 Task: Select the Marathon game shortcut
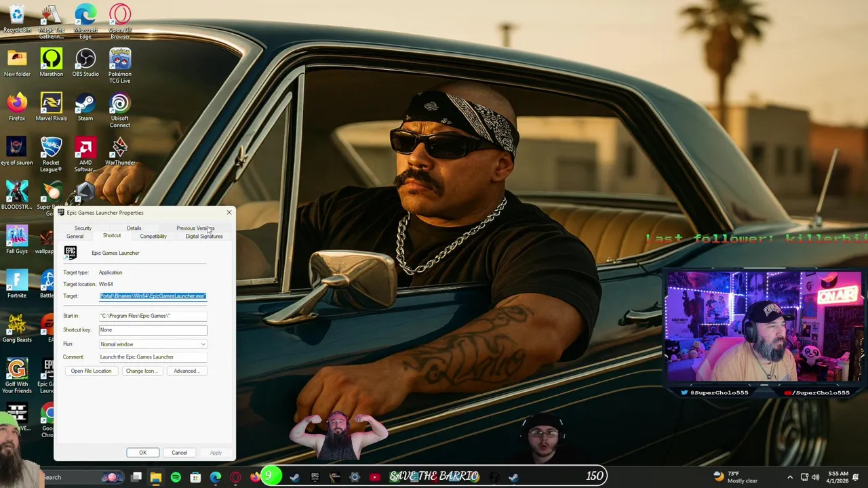(x=52, y=62)
